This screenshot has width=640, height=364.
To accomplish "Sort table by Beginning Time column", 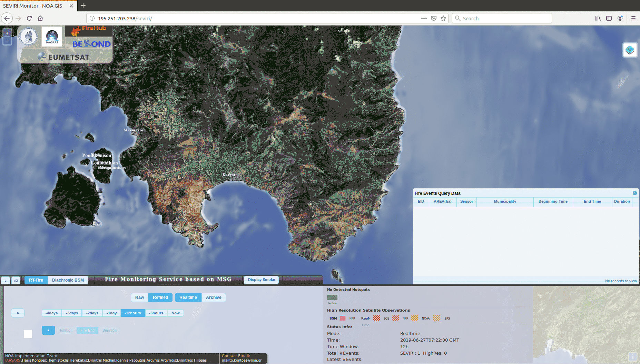I will [x=553, y=202].
